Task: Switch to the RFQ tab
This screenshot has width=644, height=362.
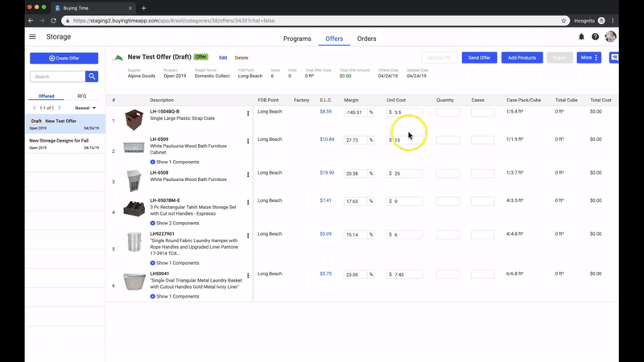Action: (x=82, y=96)
